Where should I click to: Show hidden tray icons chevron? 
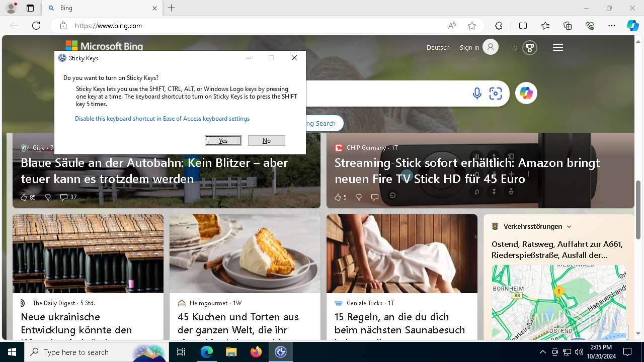point(542,352)
